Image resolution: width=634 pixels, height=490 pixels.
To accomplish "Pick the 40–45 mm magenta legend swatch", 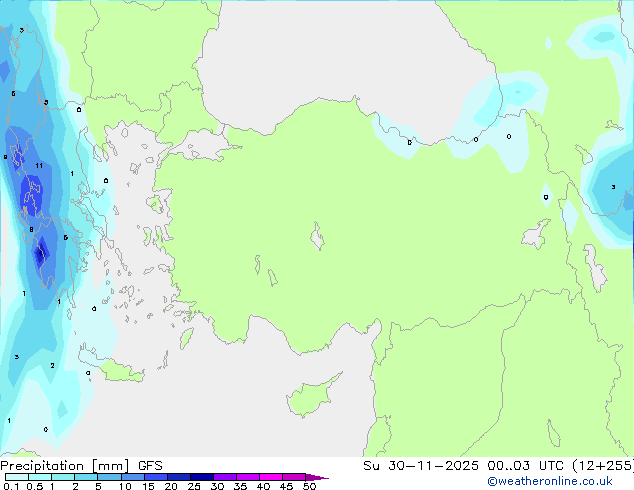I will pyautogui.click(x=271, y=477).
